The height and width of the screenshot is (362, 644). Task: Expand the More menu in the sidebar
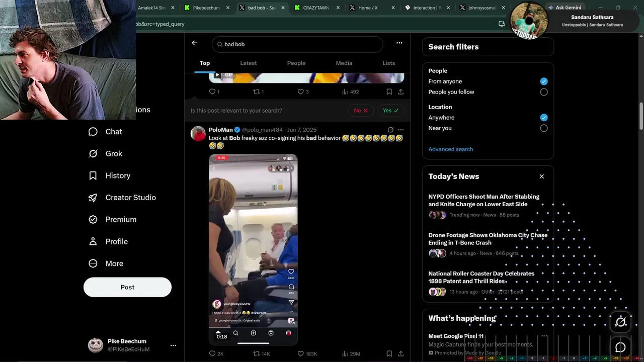(x=106, y=263)
